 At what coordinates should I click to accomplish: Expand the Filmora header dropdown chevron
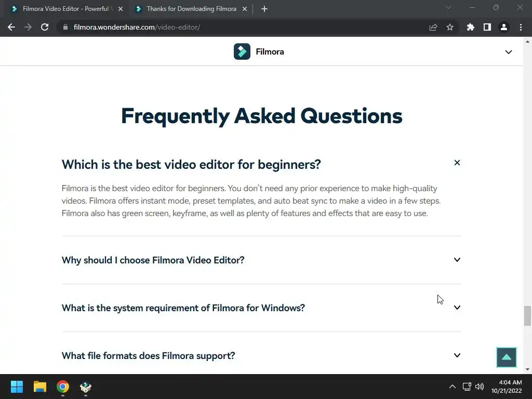[x=508, y=52]
